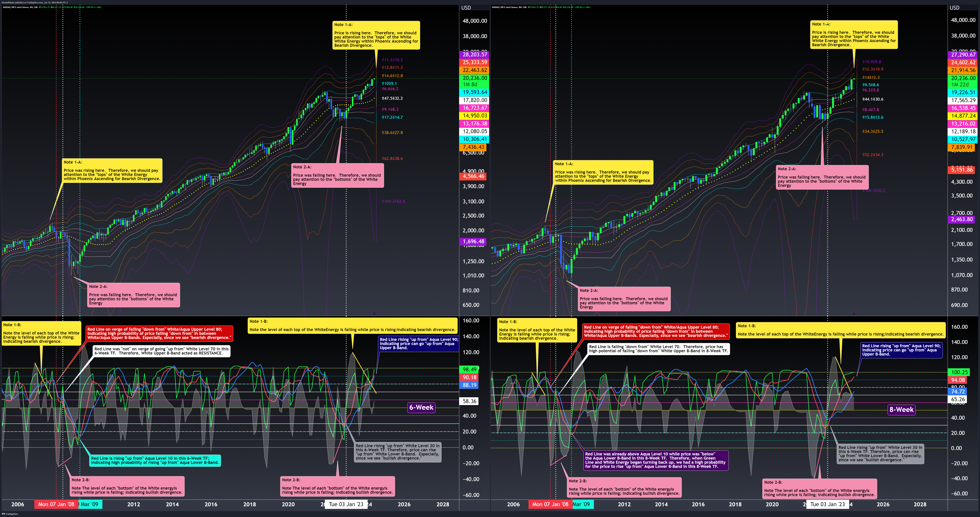This screenshot has height=517, width=980.
Task: Click the small purple circle marker under the 6-Week price chart
Action: (x=374, y=314)
